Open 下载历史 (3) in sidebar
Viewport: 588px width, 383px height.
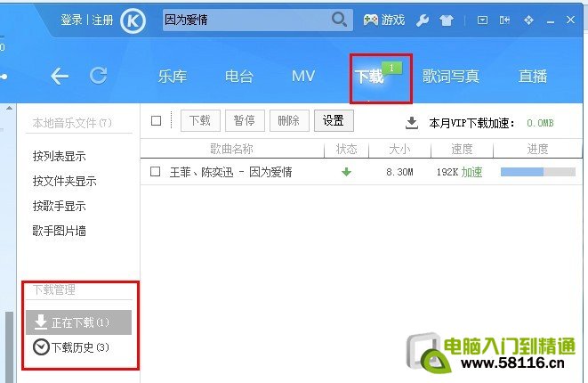(71, 347)
